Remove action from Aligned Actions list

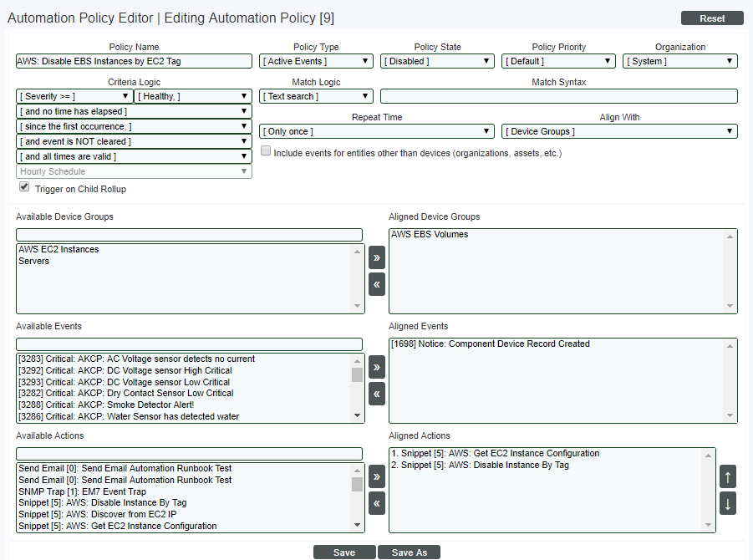376,503
